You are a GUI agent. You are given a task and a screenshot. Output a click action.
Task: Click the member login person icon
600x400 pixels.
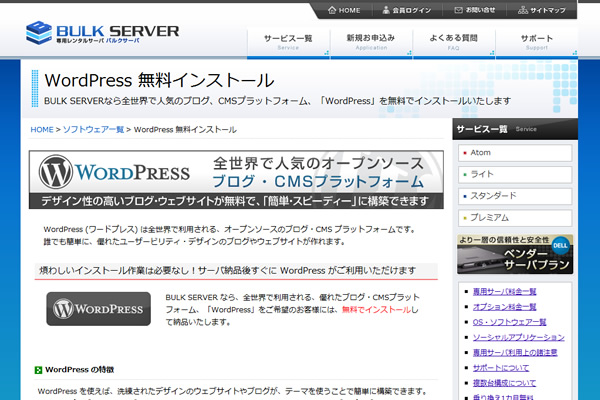coord(383,10)
